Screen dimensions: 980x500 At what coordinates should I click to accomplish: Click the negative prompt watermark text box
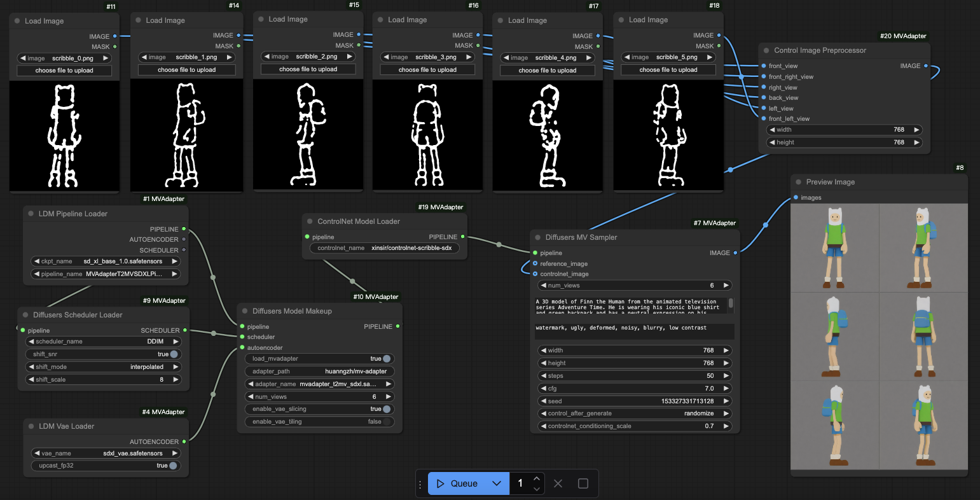click(x=635, y=331)
